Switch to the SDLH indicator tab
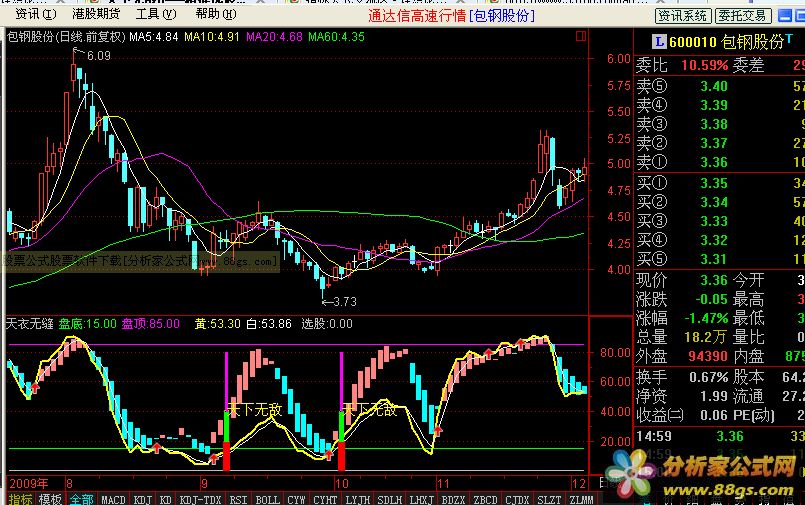 click(x=390, y=499)
